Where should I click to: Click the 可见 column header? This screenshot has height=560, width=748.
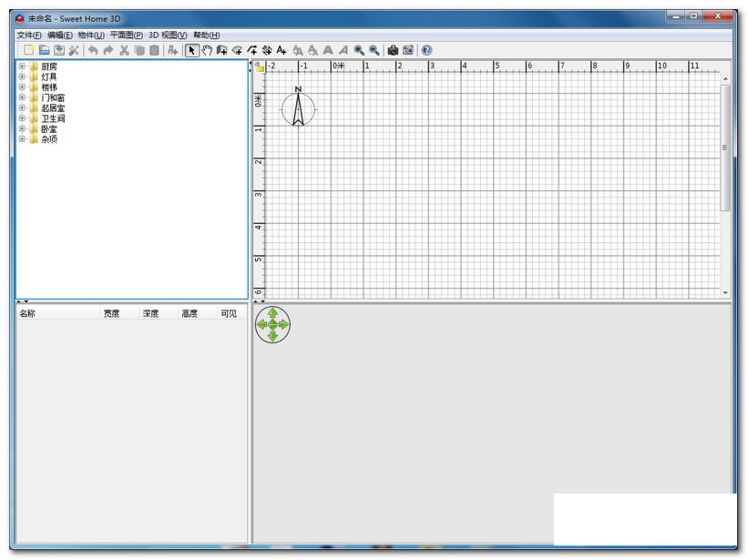[228, 313]
